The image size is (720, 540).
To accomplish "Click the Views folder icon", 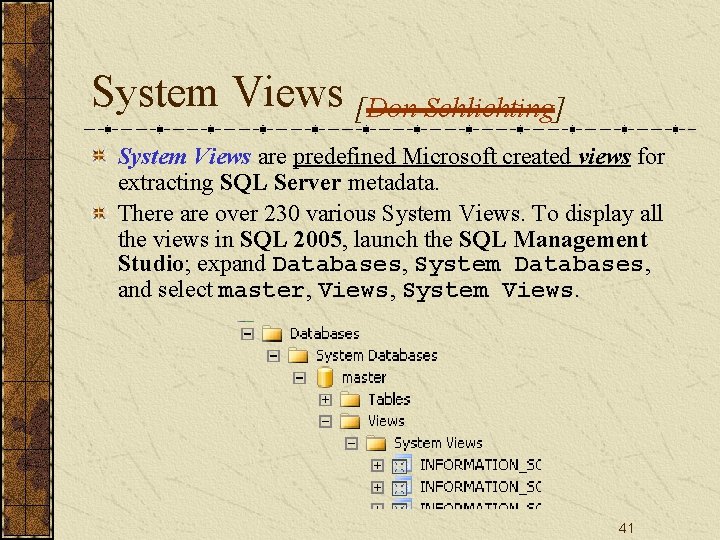I will coord(350,421).
